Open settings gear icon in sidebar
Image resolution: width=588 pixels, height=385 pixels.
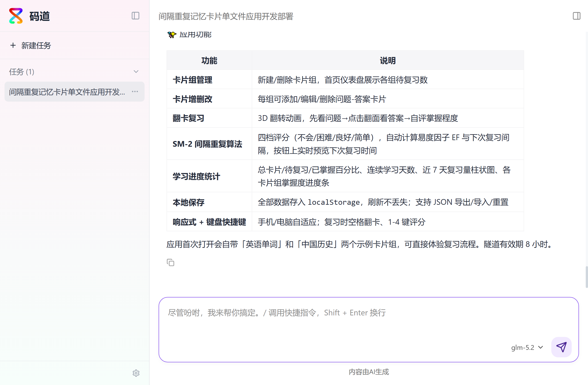136,373
